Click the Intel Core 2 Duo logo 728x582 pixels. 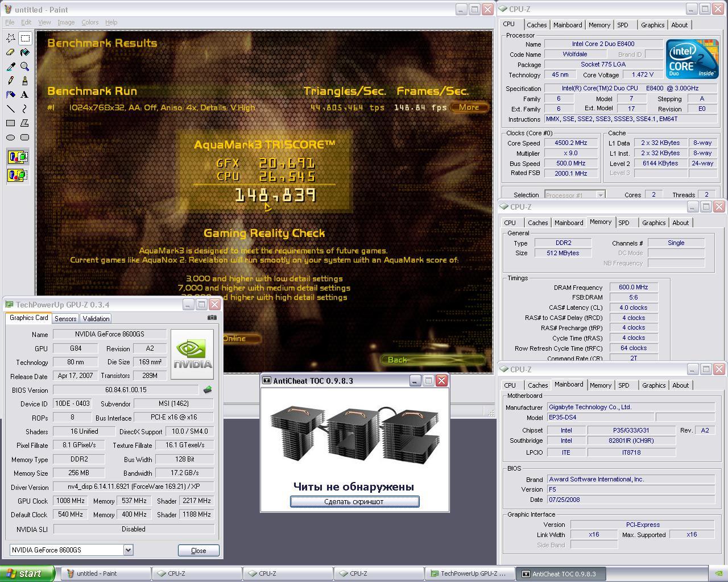tap(692, 59)
